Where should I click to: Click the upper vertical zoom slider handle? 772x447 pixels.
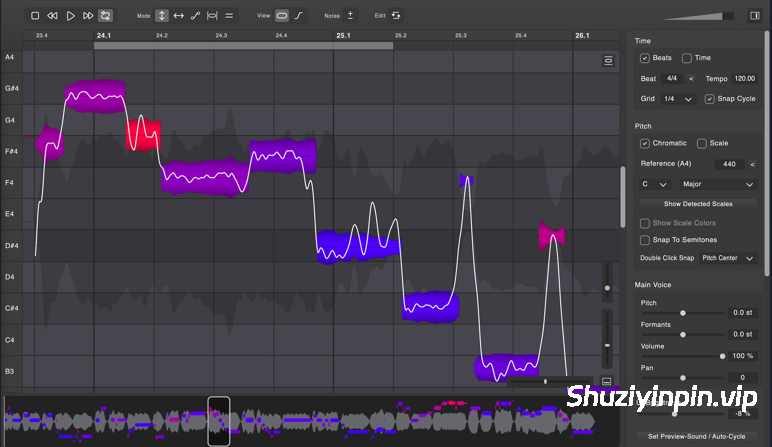607,288
